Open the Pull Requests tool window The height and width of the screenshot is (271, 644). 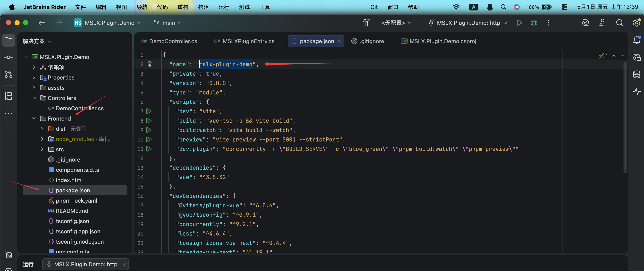coord(9,74)
